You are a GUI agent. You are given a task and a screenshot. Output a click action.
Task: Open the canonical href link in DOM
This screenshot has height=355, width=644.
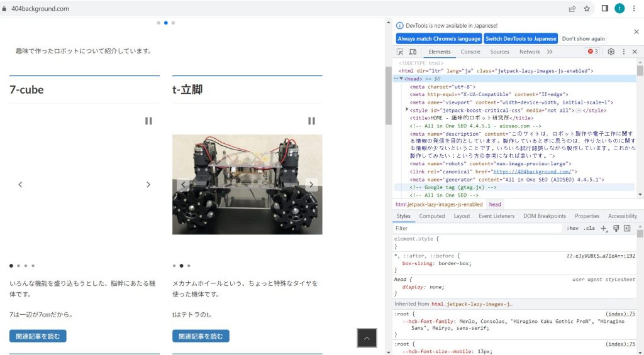(x=532, y=172)
